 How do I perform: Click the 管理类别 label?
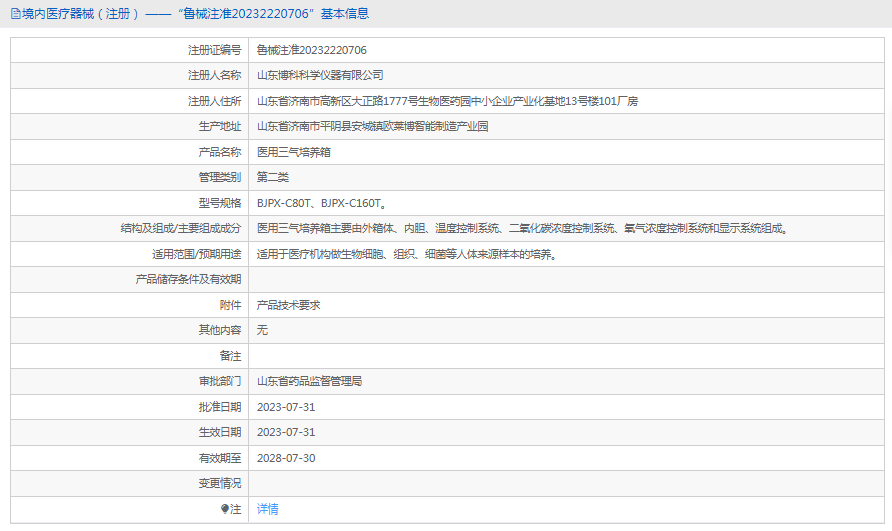[x=220, y=177]
